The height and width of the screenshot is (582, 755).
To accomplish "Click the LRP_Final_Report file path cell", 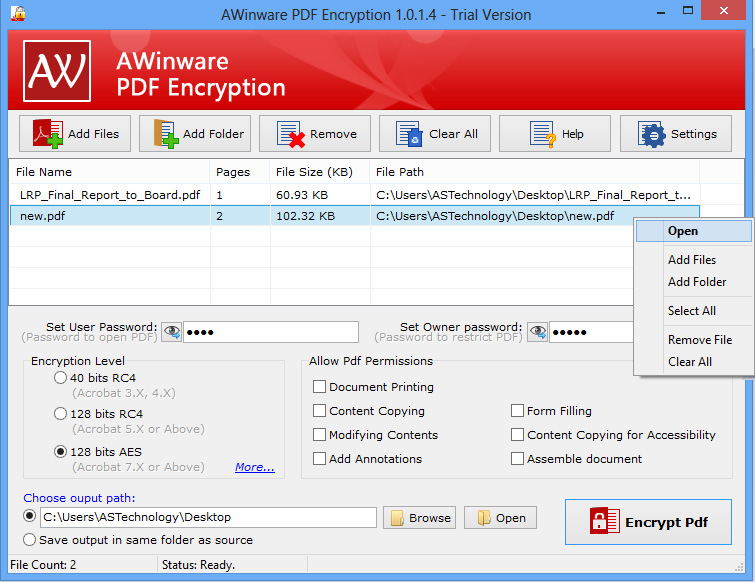I will click(x=534, y=195).
